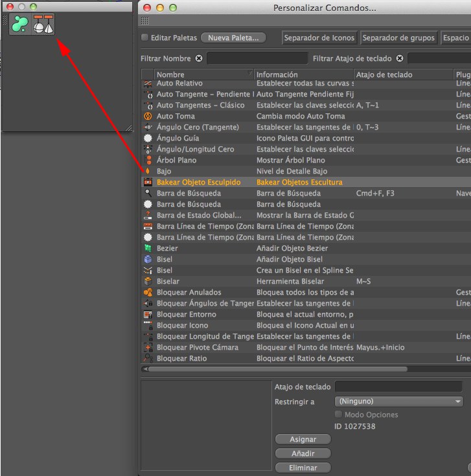The height and width of the screenshot is (476, 471).
Task: Select the Bezier object icon
Action: pos(148,249)
